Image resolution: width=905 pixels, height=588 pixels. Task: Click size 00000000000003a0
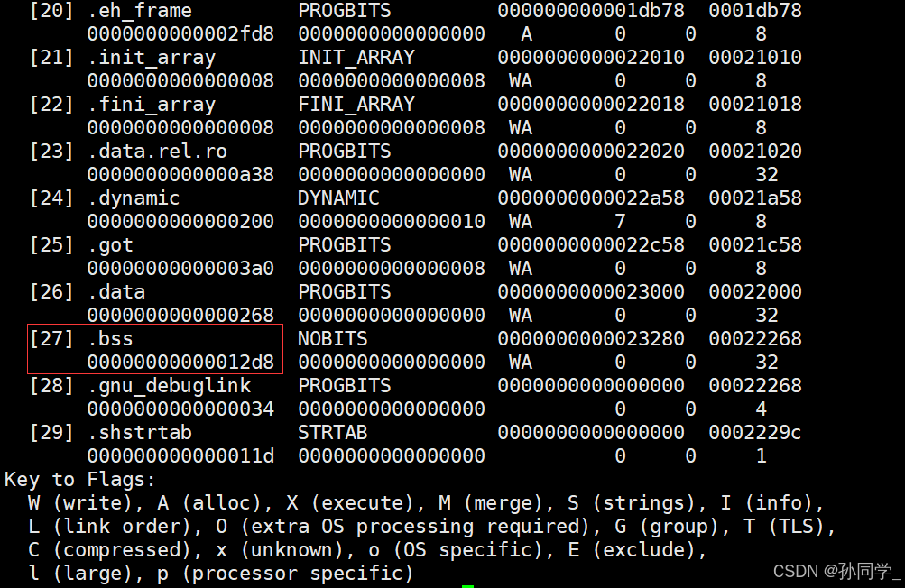coord(180,269)
